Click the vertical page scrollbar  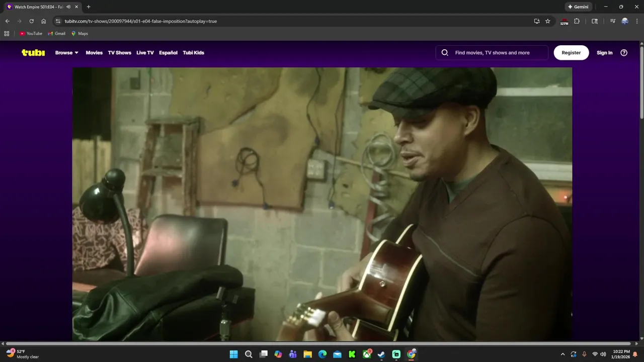[641, 83]
